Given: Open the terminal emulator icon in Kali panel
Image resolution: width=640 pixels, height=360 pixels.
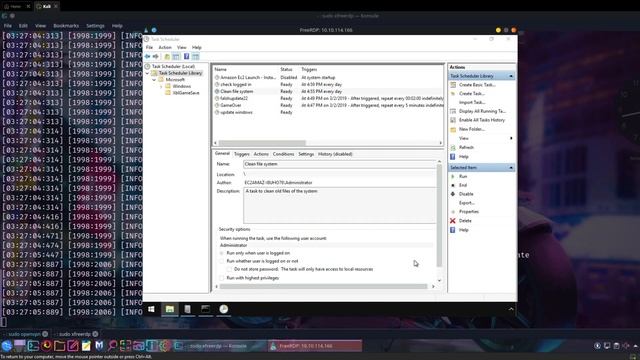Looking at the screenshot, I should coord(33,346).
